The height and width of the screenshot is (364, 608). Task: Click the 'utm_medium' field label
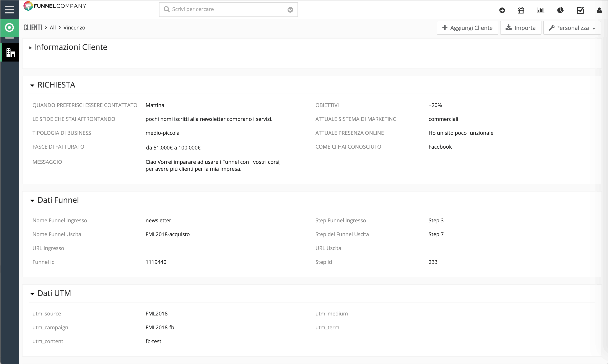click(332, 314)
